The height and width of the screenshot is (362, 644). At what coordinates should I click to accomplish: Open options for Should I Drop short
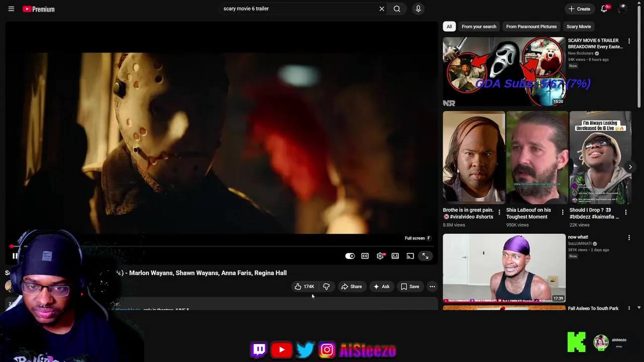coord(626,212)
